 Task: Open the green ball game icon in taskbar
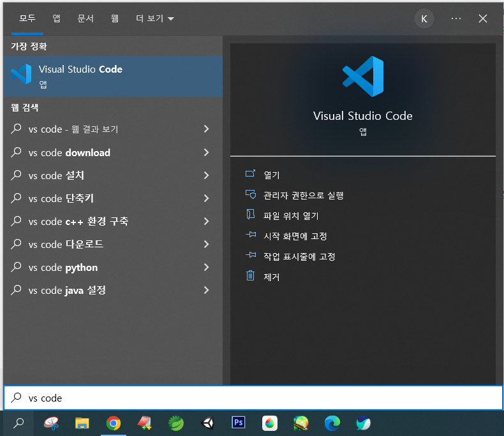click(301, 423)
